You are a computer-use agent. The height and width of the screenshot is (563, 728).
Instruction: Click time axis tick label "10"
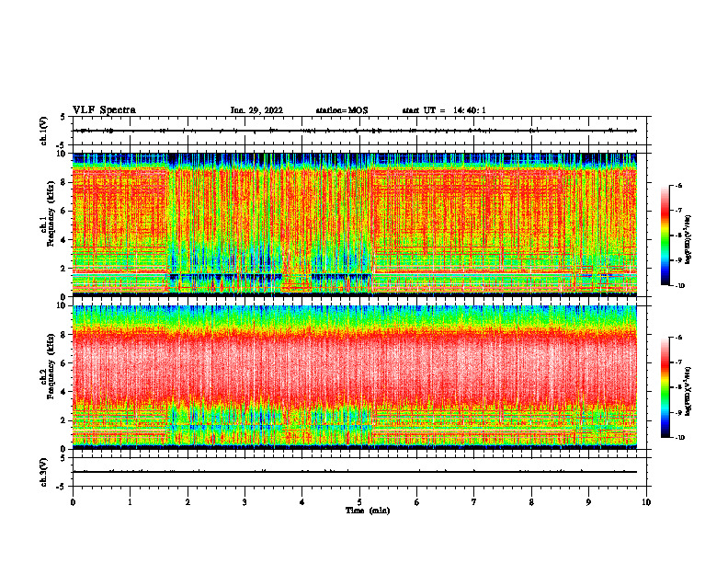tap(646, 502)
